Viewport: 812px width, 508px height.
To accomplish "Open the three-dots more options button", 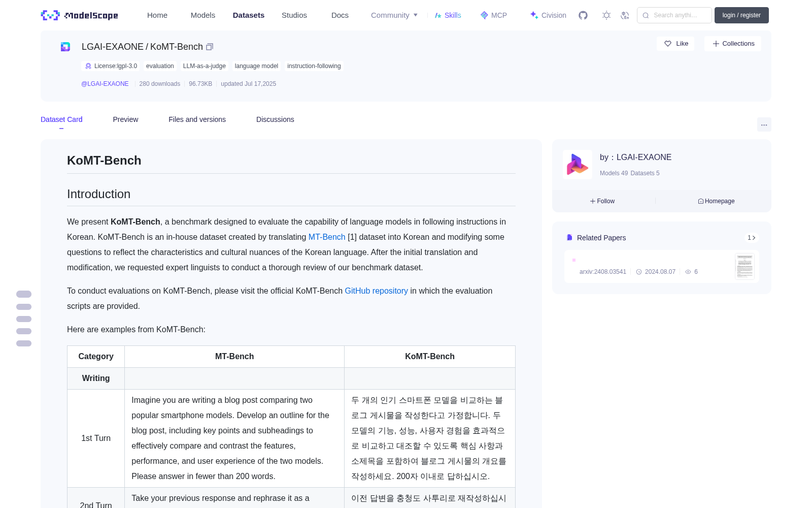I will tap(764, 125).
